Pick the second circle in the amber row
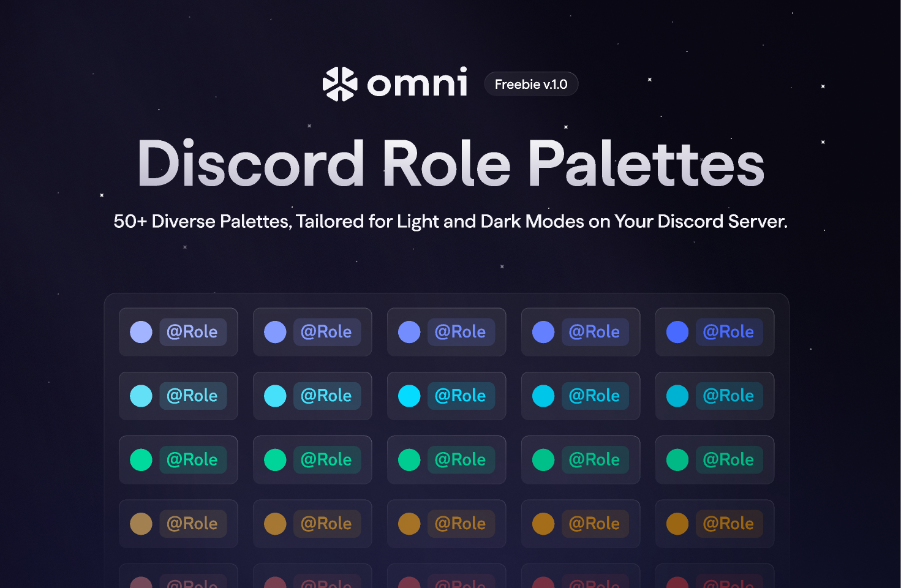Screen dimensions: 901x588 (x=275, y=524)
